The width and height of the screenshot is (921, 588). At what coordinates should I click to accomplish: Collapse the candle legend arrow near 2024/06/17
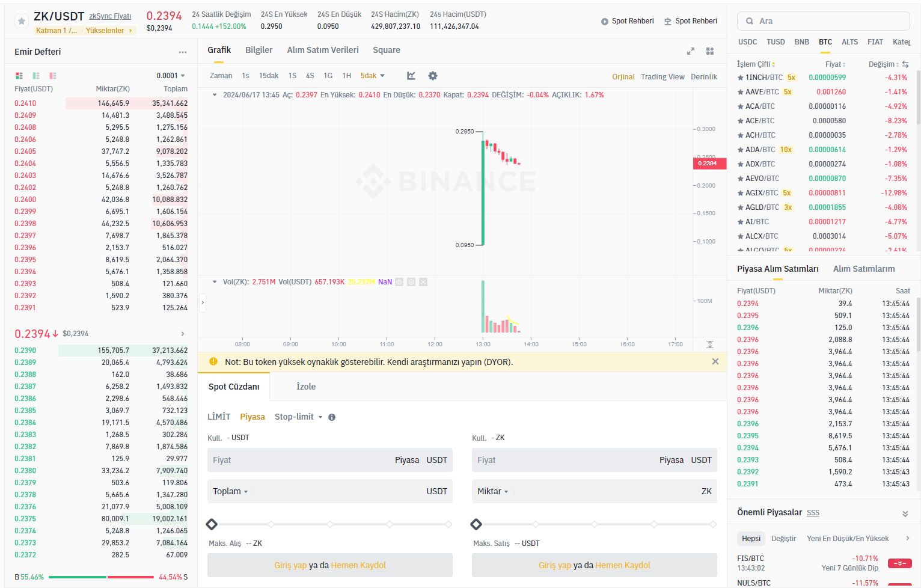click(x=215, y=95)
